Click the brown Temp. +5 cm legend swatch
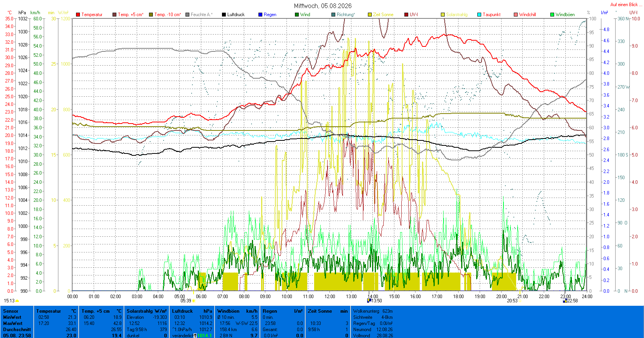 point(114,15)
